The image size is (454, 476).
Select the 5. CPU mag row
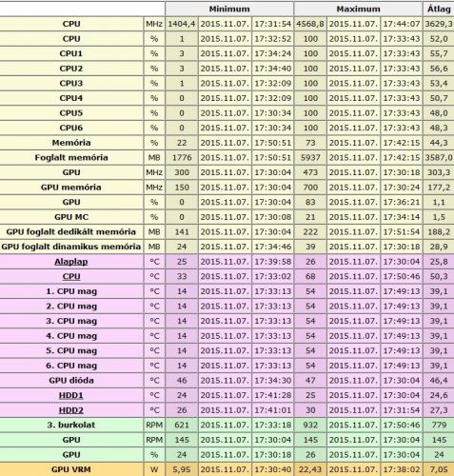227,350
